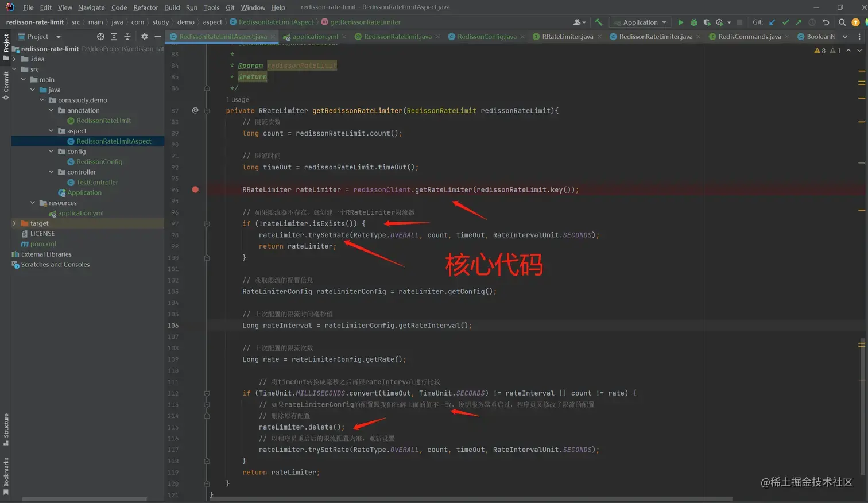Commit changes with Git checkmark icon
The width and height of the screenshot is (868, 503).
785,22
